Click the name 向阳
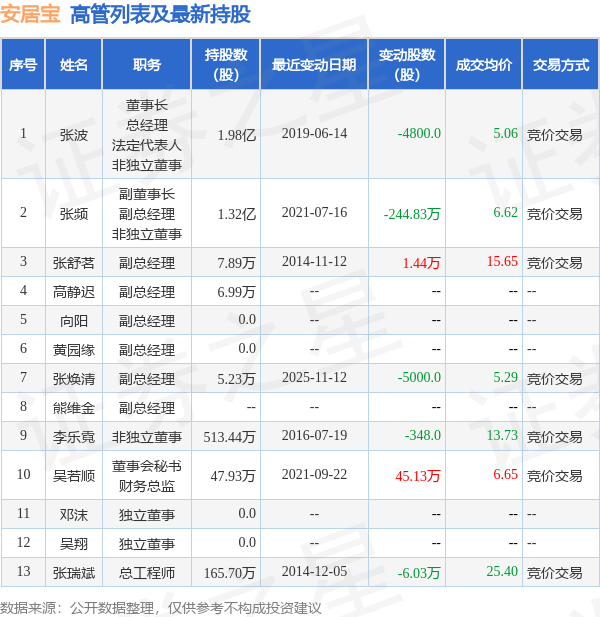 (x=74, y=321)
